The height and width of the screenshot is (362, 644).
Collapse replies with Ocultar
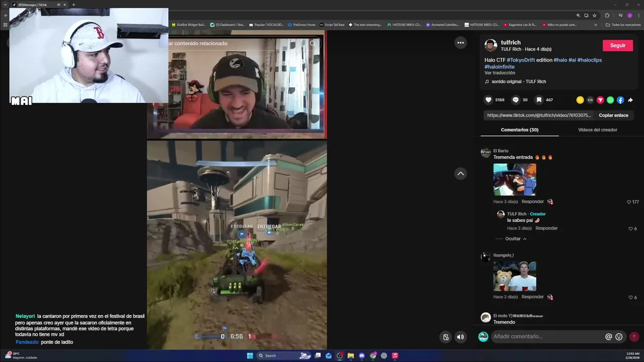516,239
